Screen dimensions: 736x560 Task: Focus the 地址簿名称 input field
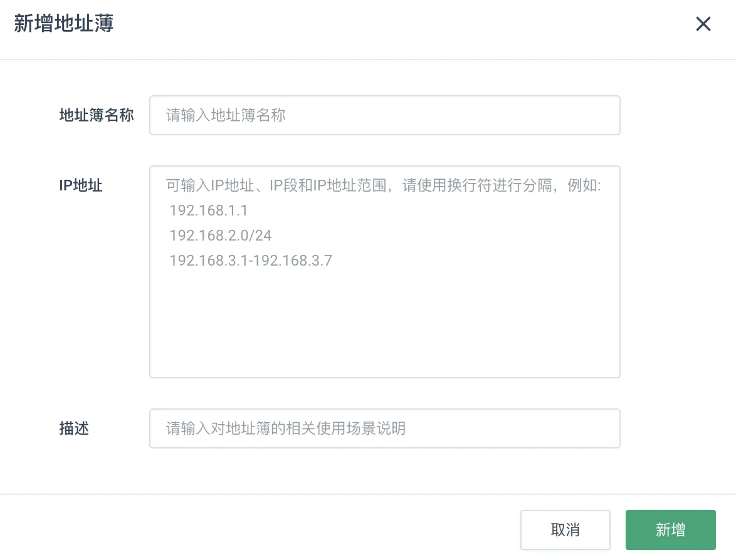click(384, 115)
